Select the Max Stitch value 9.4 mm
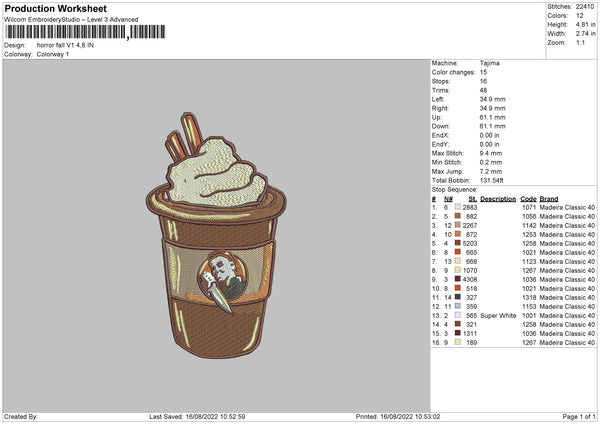 (490, 153)
